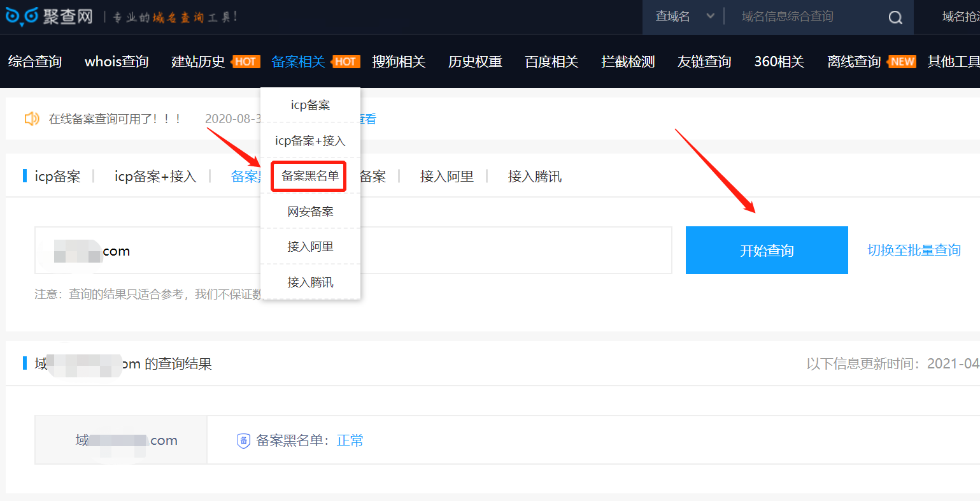Open whois查询 in the navigation bar
Image resolution: width=980 pixels, height=501 pixels.
click(x=117, y=62)
